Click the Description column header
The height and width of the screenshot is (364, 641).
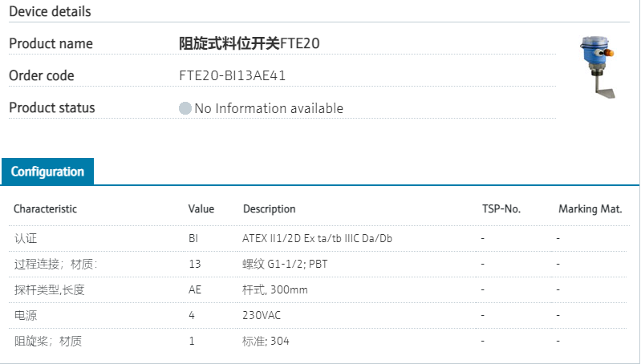[270, 209]
